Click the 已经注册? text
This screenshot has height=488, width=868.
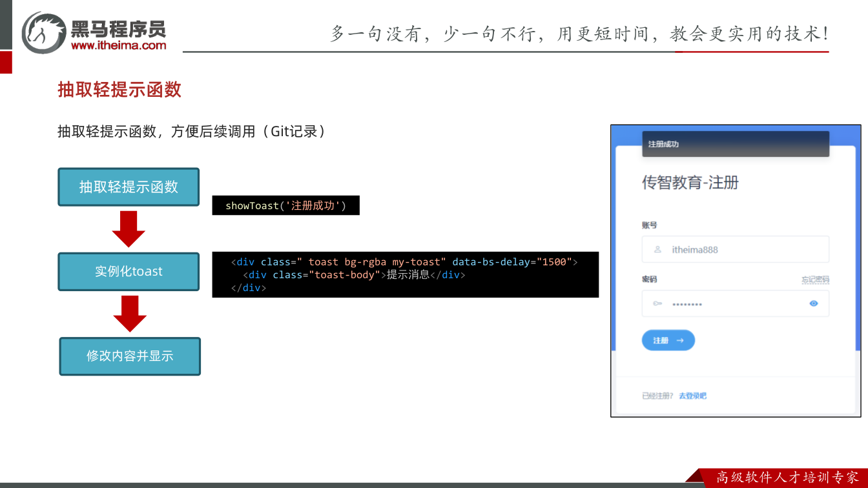pyautogui.click(x=657, y=396)
